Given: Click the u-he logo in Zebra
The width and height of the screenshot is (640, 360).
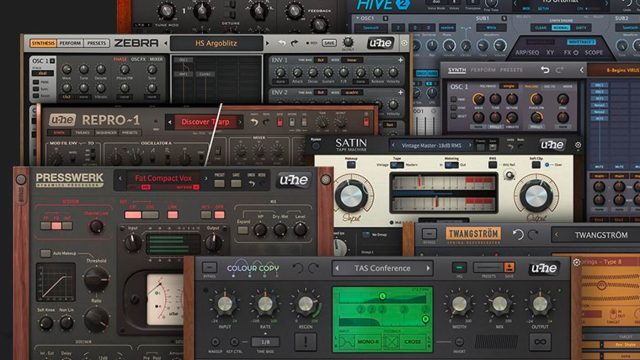Looking at the screenshot, I should (380, 43).
